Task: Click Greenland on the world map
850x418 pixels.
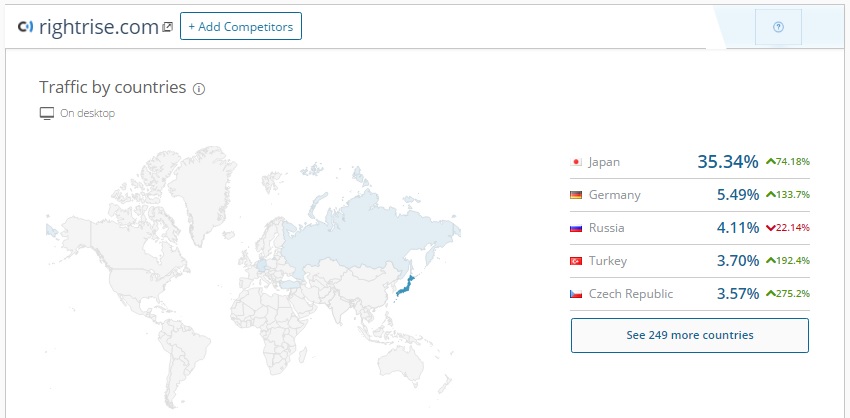Action: pos(203,190)
